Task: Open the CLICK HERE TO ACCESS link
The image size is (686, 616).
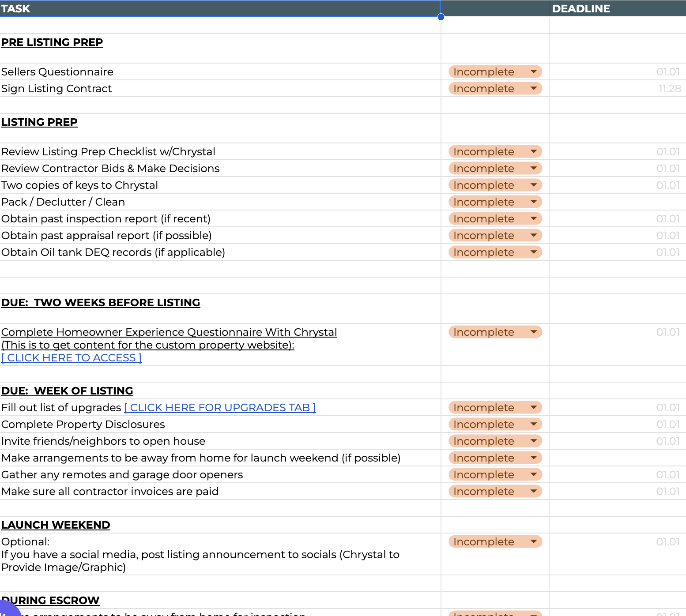Action: coord(72,358)
